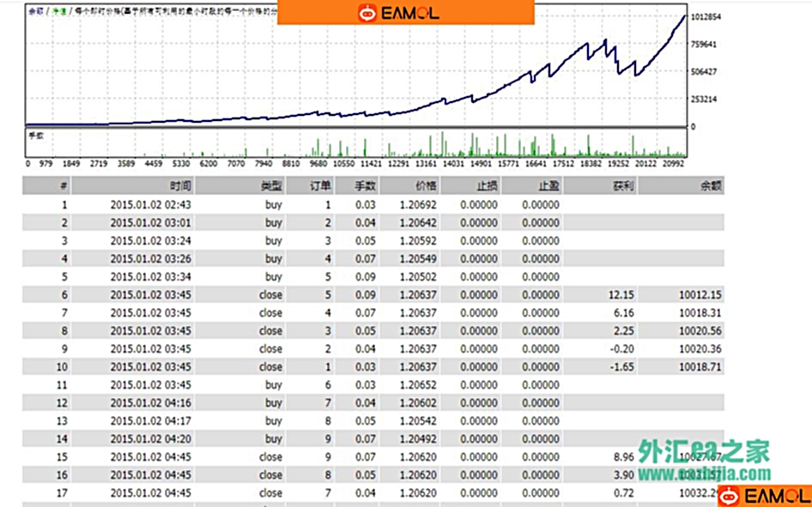Click the EAMOL robot icon in top banner
The height and width of the screenshot is (507, 812).
click(x=367, y=13)
